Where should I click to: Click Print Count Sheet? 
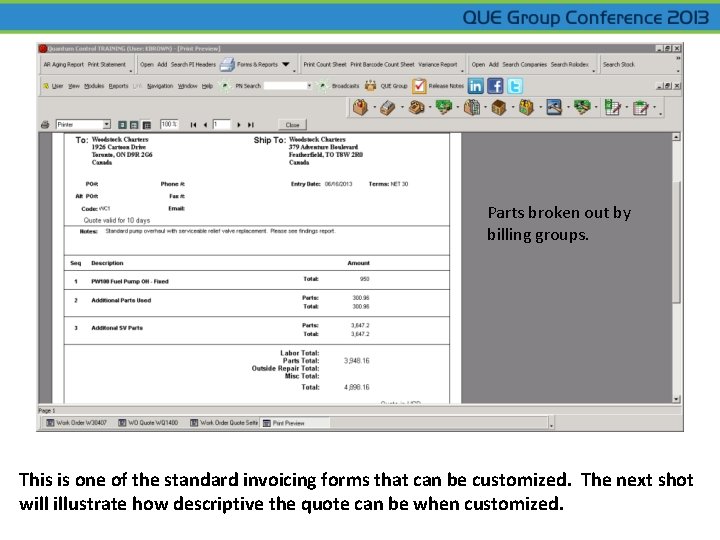pyautogui.click(x=325, y=64)
